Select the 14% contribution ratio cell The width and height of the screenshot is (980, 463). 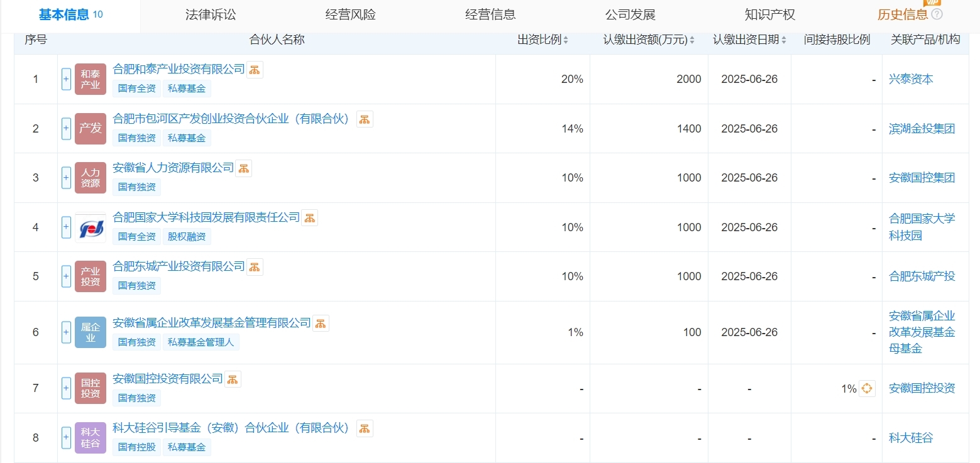pos(542,129)
